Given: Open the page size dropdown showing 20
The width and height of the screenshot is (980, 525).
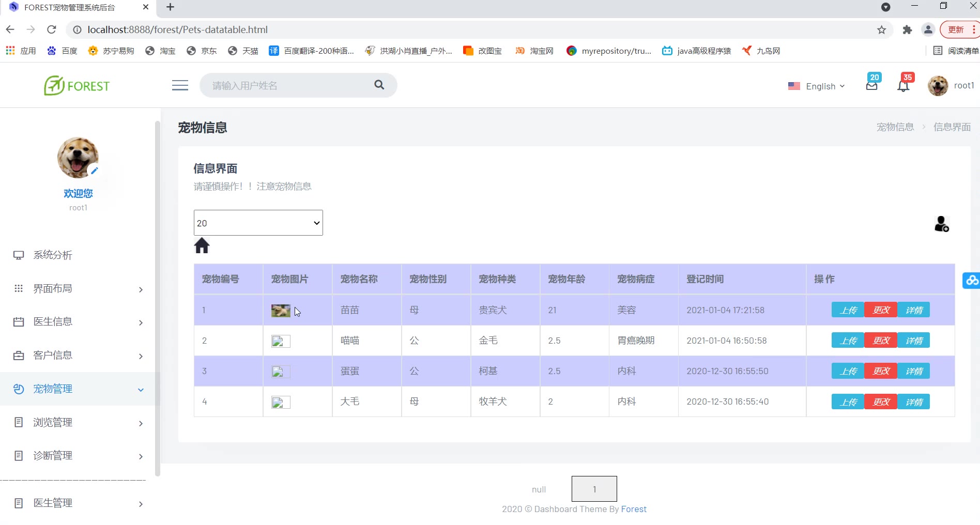Looking at the screenshot, I should point(258,223).
